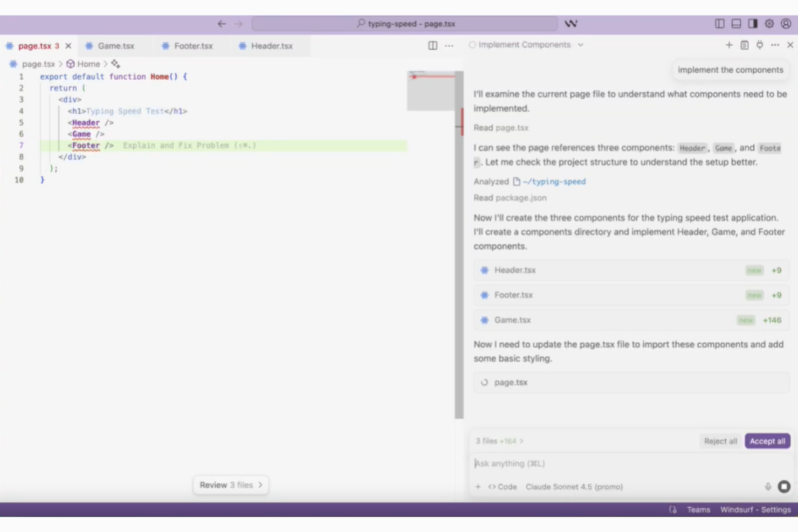Toggle the bottom panel layout icon

736,24
